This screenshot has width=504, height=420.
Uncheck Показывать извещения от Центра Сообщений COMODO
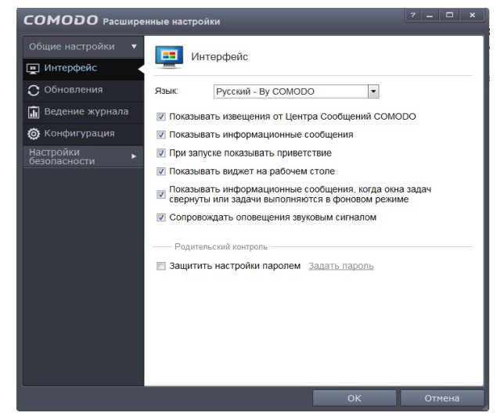161,117
